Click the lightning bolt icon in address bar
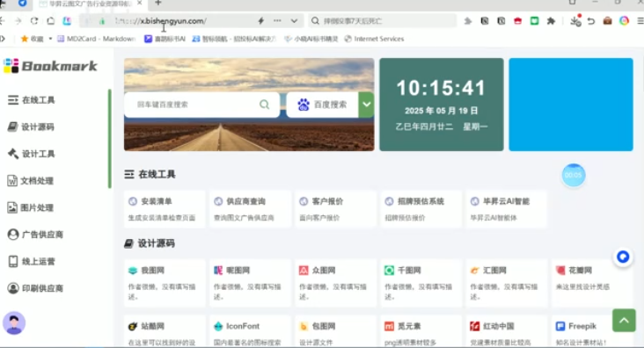Image resolution: width=644 pixels, height=348 pixels. point(260,21)
